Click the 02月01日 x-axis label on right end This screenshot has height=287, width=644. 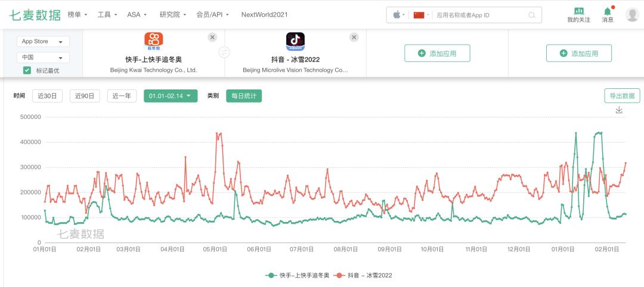pyautogui.click(x=607, y=249)
